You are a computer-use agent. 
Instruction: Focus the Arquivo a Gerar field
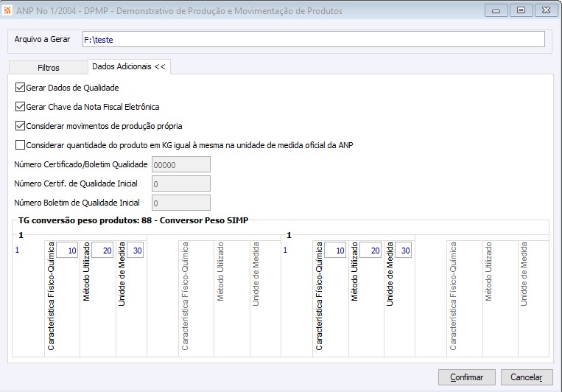pos(314,40)
